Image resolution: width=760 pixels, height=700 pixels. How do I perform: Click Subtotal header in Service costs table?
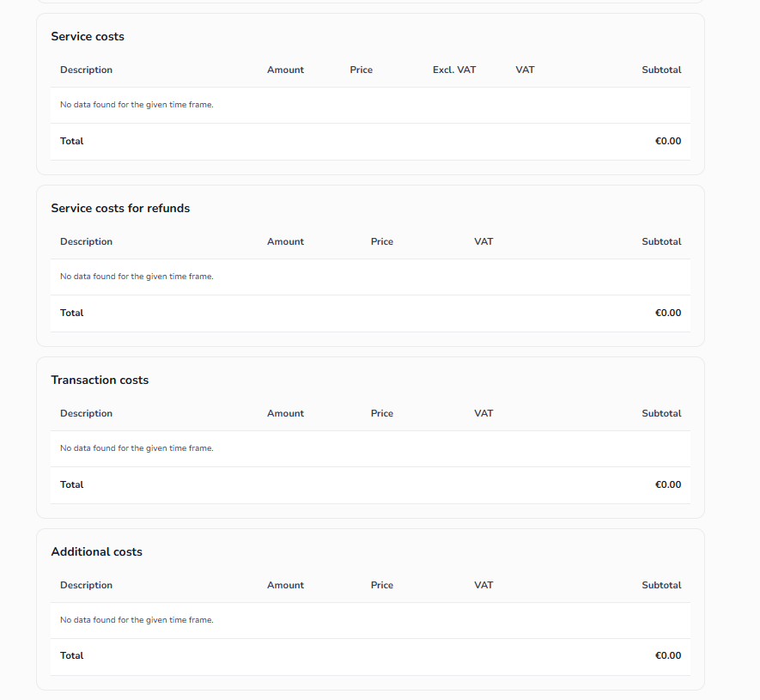[x=661, y=70]
